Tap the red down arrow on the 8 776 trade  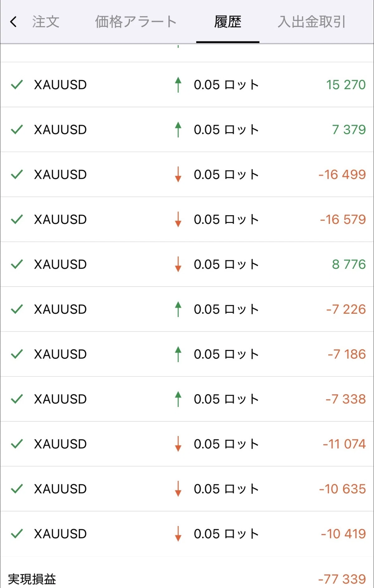tap(178, 264)
